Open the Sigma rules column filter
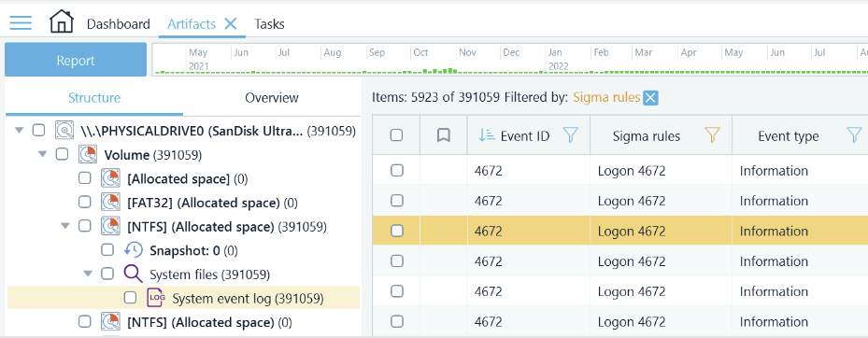Screen dimensions: 868x338 (x=713, y=135)
